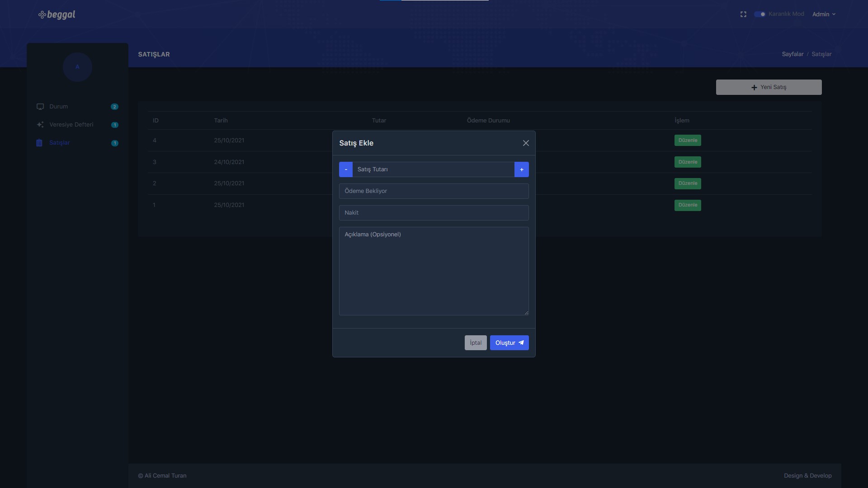The height and width of the screenshot is (488, 868).
Task: Submit with the Oluştur button
Action: click(x=509, y=343)
